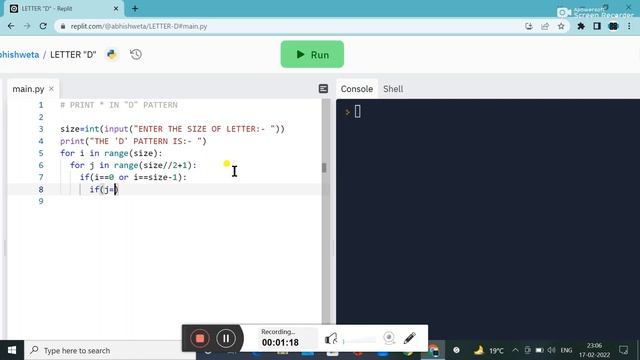The height and width of the screenshot is (360, 640).
Task: Run the Python program with Run button
Action: coord(312,54)
